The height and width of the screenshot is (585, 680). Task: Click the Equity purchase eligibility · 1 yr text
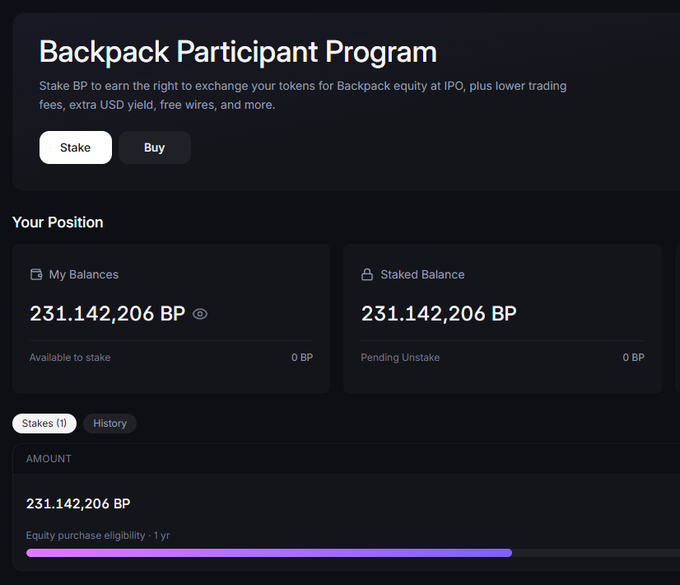point(98,536)
